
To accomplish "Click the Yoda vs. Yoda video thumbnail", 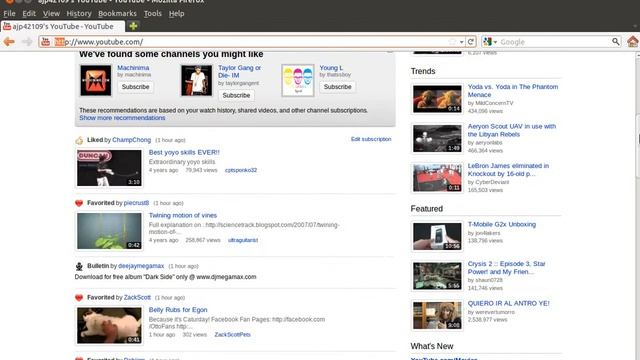I will [437, 99].
